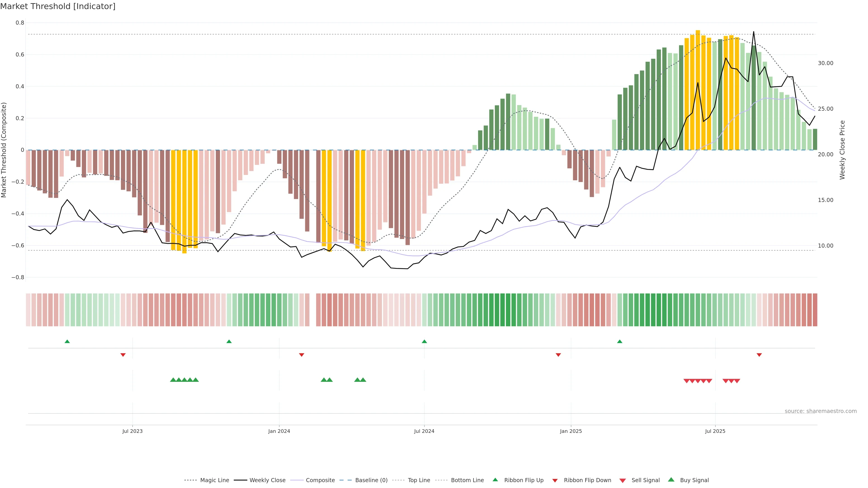Click the Buy Signal triangle in the legend
Screen dimensions: 868x488
(671, 480)
